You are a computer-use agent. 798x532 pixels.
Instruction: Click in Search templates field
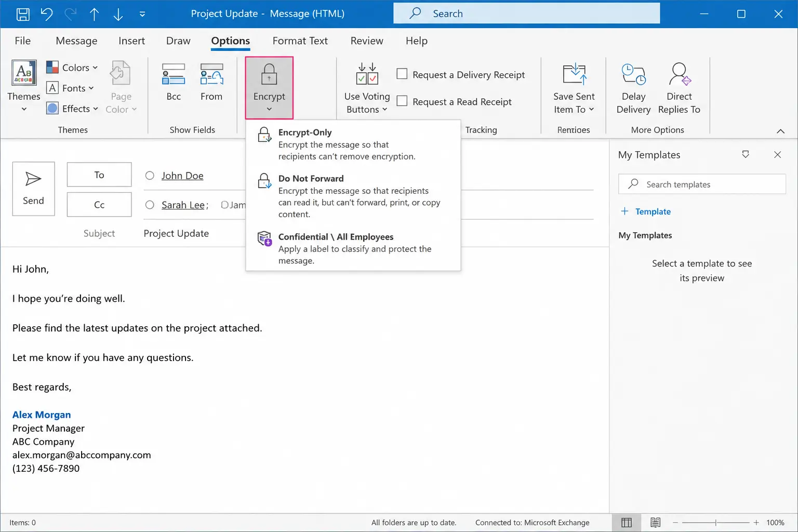click(702, 184)
